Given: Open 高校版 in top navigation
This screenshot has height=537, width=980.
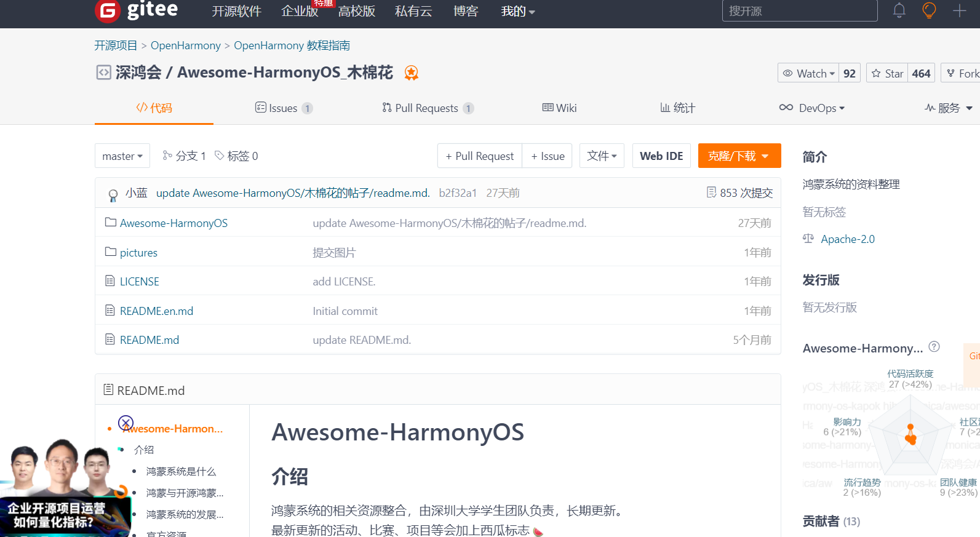Looking at the screenshot, I should (x=357, y=11).
